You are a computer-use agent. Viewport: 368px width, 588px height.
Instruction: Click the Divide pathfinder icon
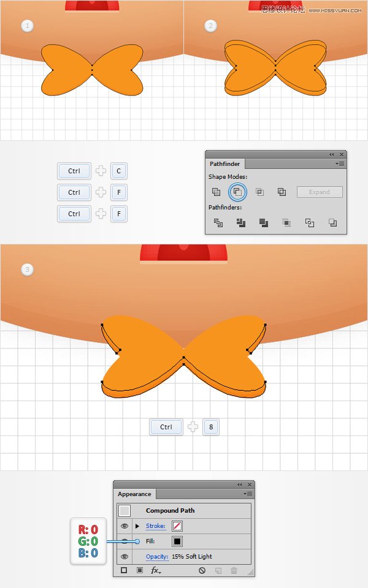click(x=218, y=223)
